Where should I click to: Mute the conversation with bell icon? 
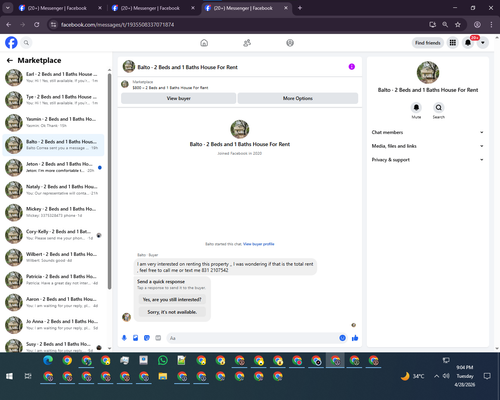pos(416,108)
